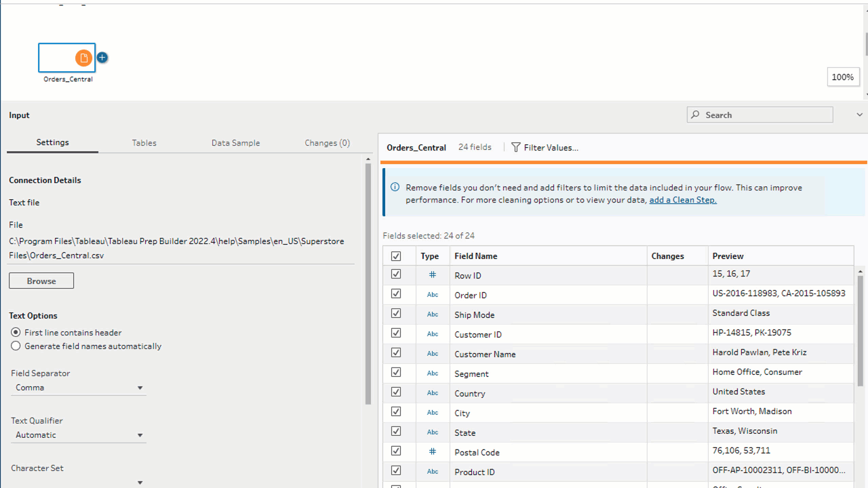Click the Abc type icon for Order ID

[x=432, y=295]
